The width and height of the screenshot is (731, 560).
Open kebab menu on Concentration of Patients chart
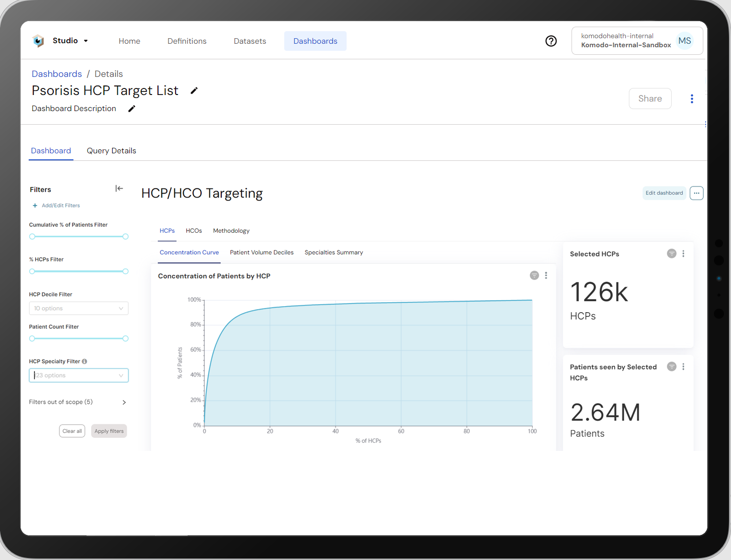click(546, 275)
